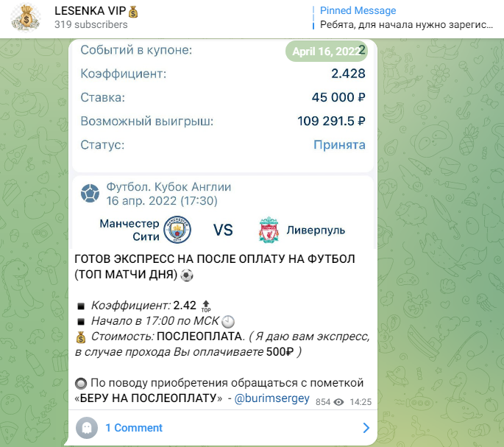Click the LESENKA VIP channel title
The width and height of the screenshot is (504, 447).
[x=96, y=11]
